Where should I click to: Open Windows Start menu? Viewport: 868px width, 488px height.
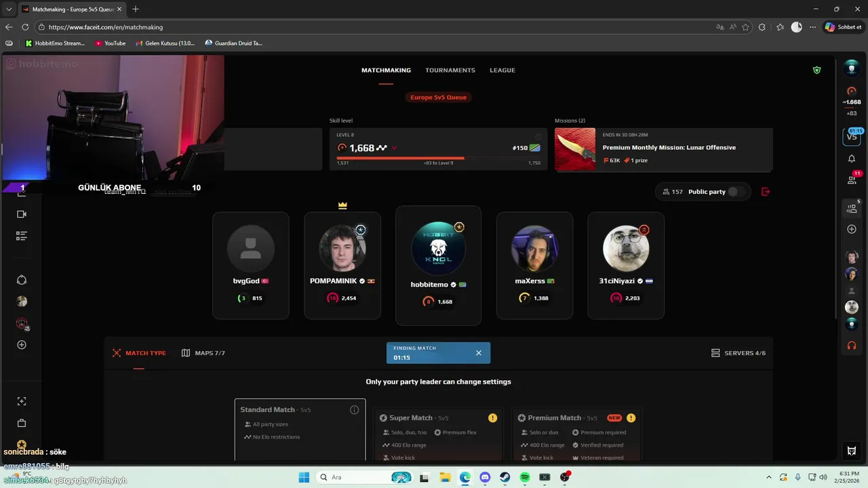(x=304, y=477)
